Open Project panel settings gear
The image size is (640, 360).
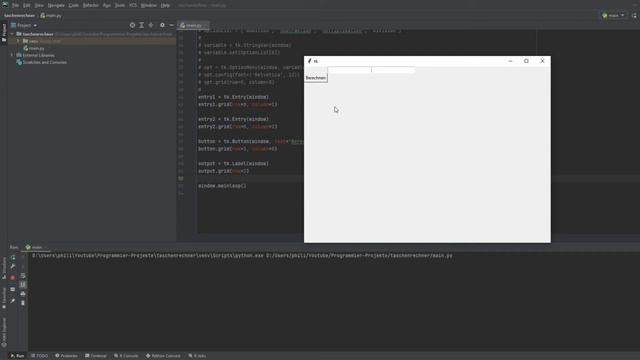[162, 25]
